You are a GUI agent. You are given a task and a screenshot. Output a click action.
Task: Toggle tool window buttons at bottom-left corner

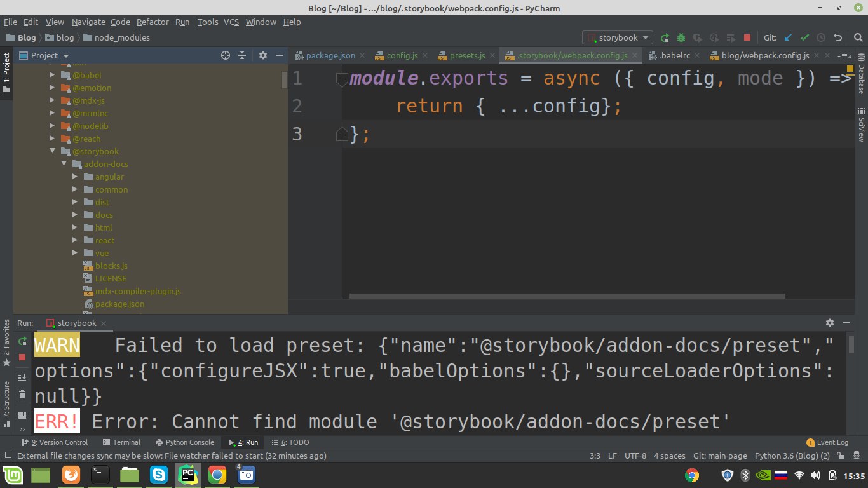6,456
